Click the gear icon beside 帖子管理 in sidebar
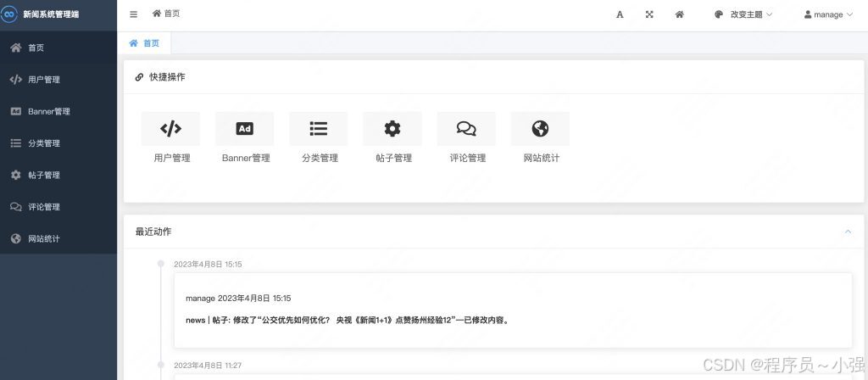 [16, 175]
